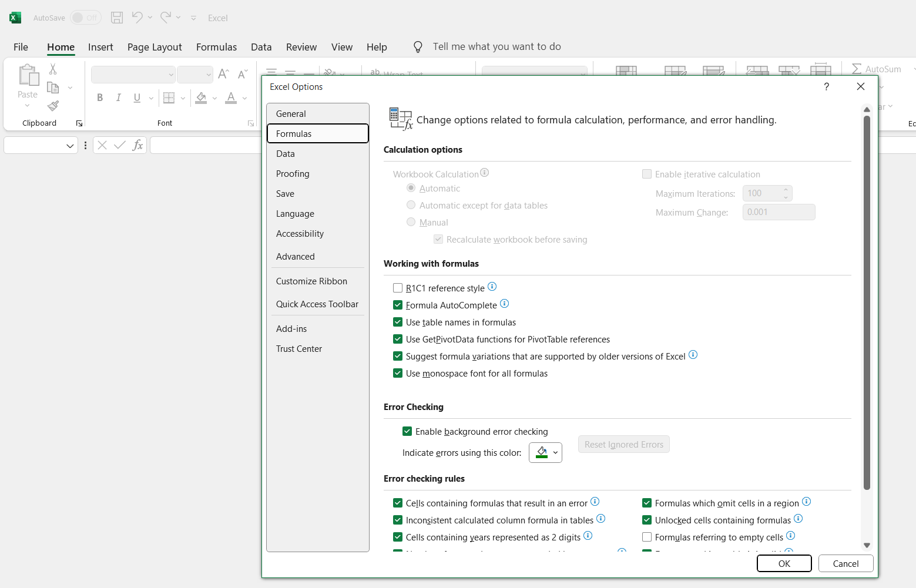Screen dimensions: 916x588
Task: Expand the Underline style arrow
Action: click(151, 98)
